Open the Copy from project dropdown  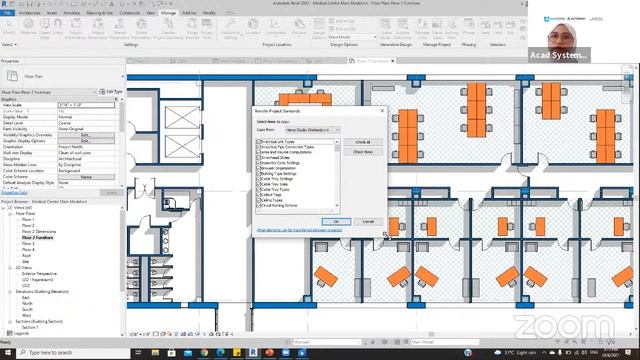(312, 130)
